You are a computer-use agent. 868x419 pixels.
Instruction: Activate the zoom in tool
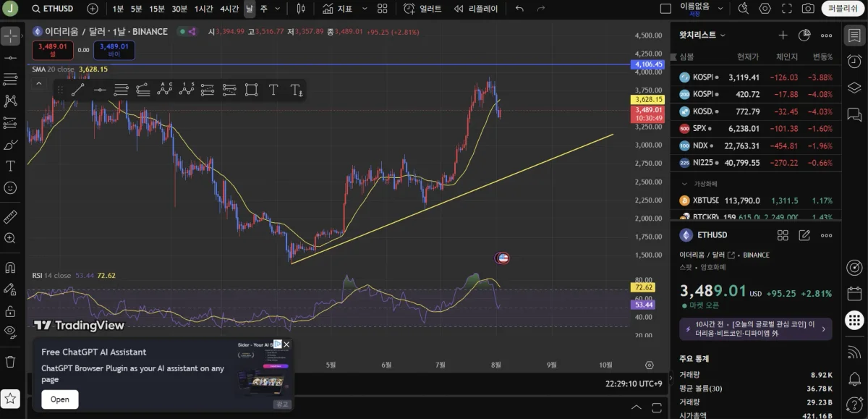coord(10,238)
